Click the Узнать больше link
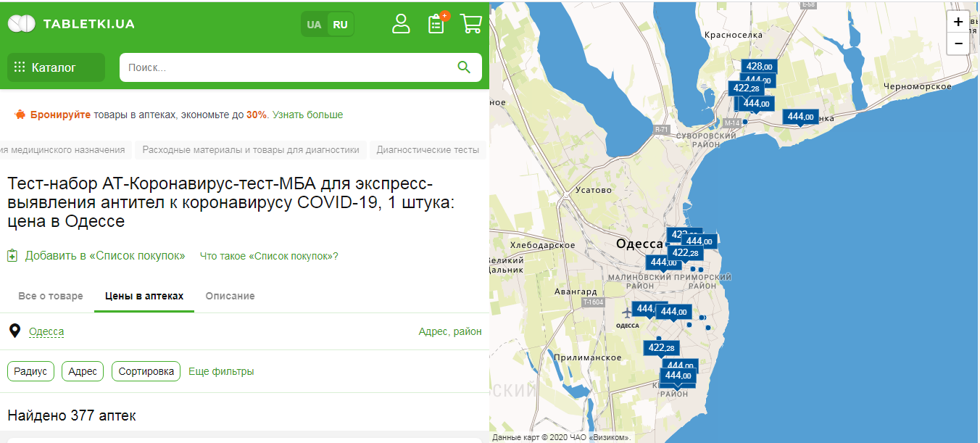Screen dimensions: 980x443 tap(305, 115)
